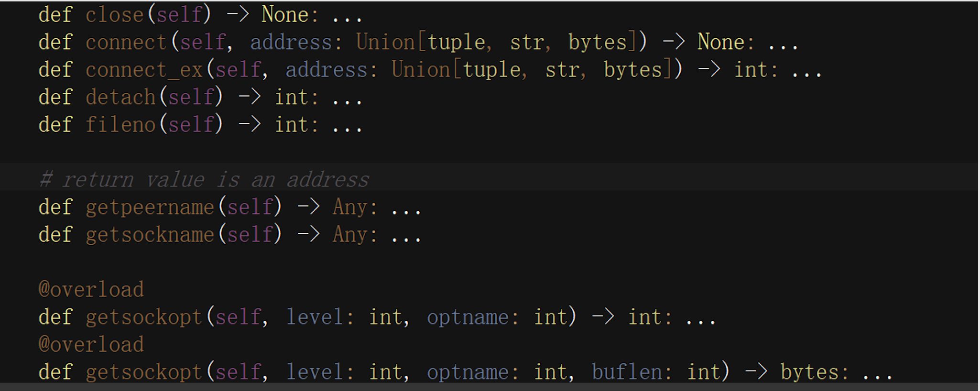Click the second @overload decorator
The height and width of the screenshot is (391, 980).
[91, 345]
